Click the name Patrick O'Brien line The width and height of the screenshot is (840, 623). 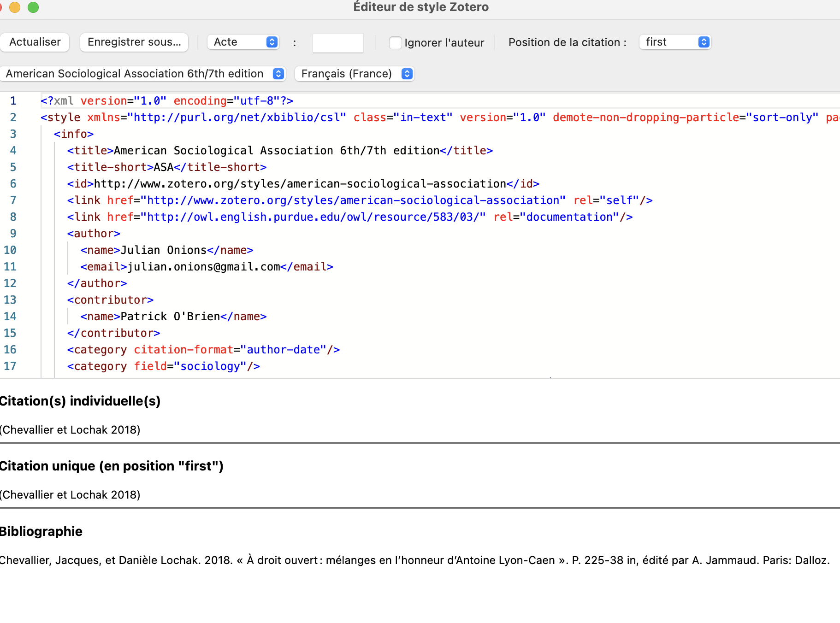[x=174, y=316]
